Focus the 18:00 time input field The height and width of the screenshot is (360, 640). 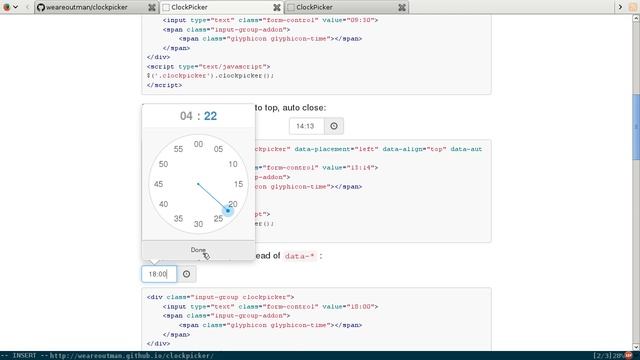pyautogui.click(x=159, y=274)
